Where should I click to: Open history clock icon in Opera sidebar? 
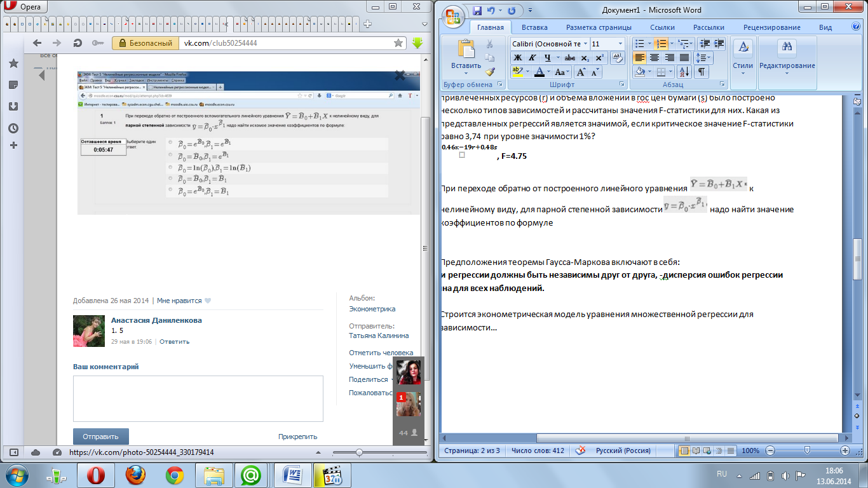[13, 128]
